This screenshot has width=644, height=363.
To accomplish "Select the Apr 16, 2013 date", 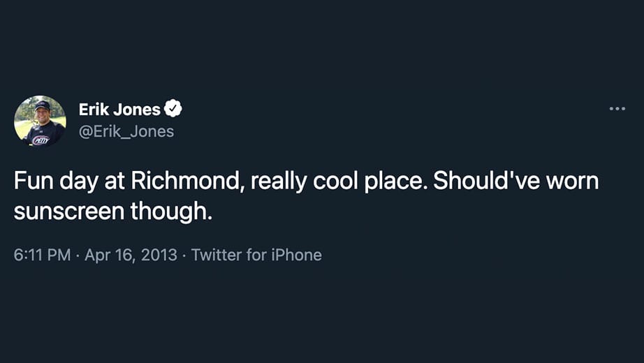I will coord(131,255).
